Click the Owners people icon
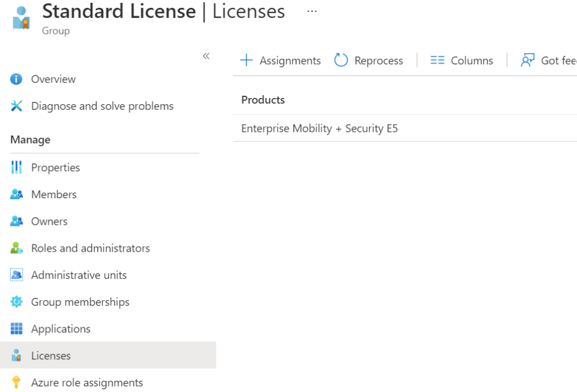The image size is (577, 392). [x=16, y=221]
